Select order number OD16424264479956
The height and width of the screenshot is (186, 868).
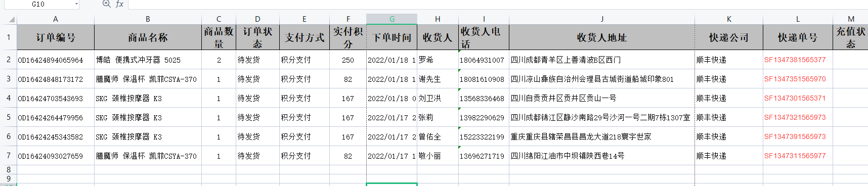[56, 117]
